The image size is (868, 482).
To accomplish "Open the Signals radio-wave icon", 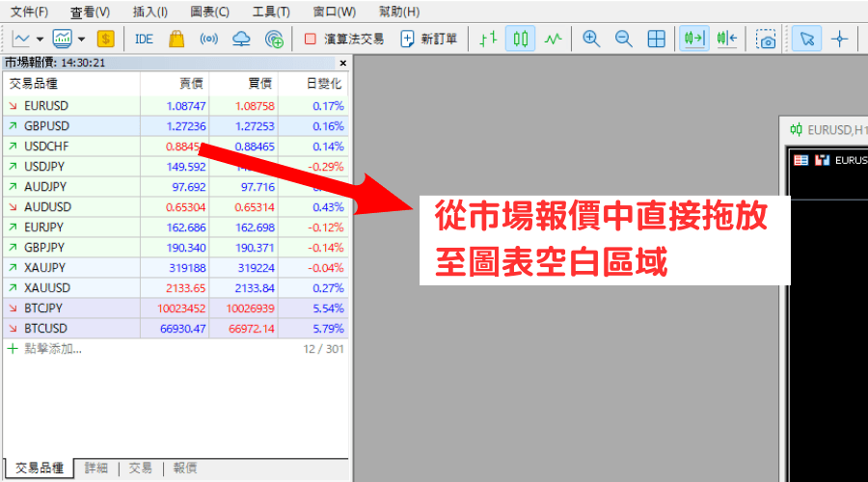I will point(208,40).
